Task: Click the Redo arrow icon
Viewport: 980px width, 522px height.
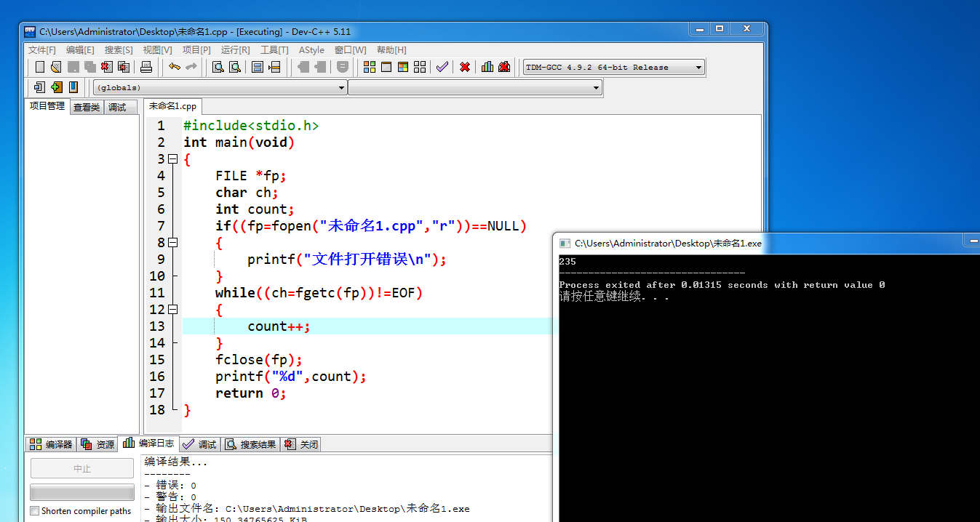Action: tap(191, 67)
